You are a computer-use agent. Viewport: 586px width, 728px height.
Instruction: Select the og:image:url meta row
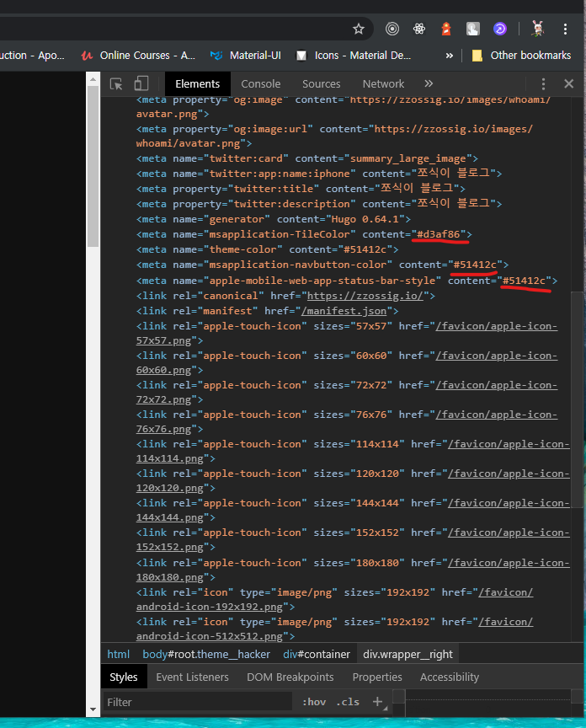334,136
